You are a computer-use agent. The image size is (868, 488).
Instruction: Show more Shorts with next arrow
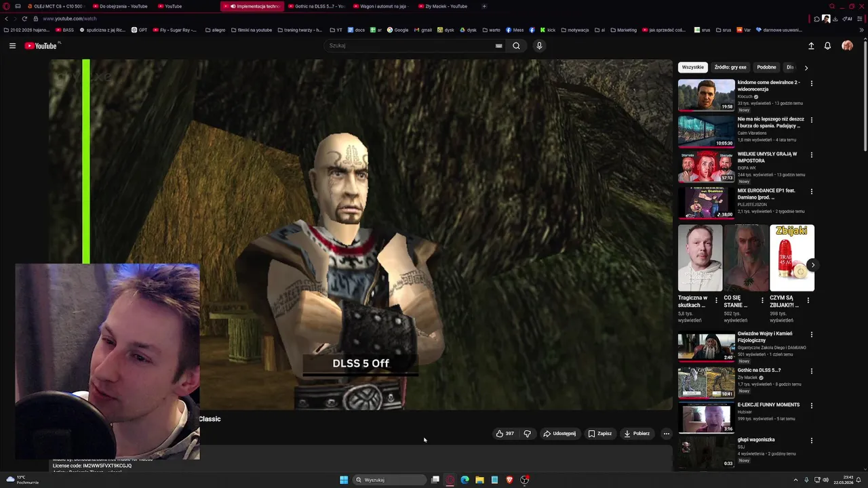coord(812,265)
